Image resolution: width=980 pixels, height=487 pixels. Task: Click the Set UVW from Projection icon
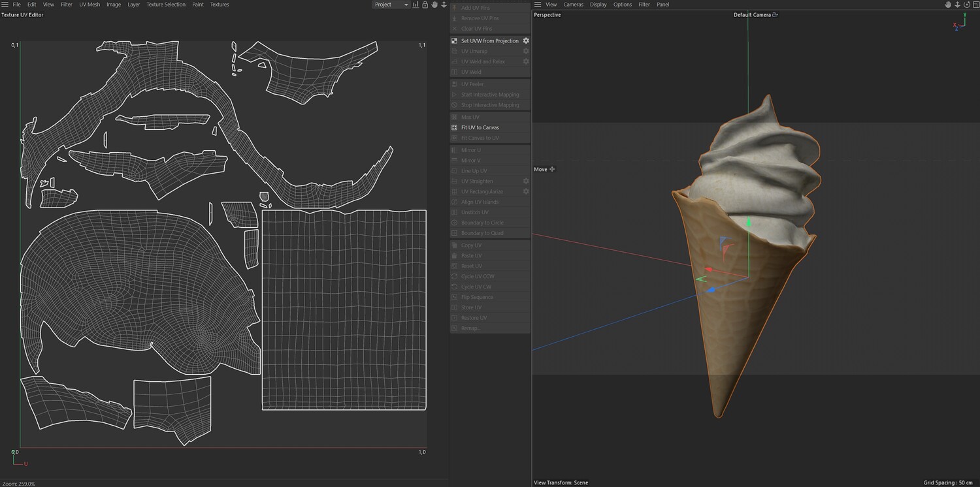pos(455,40)
